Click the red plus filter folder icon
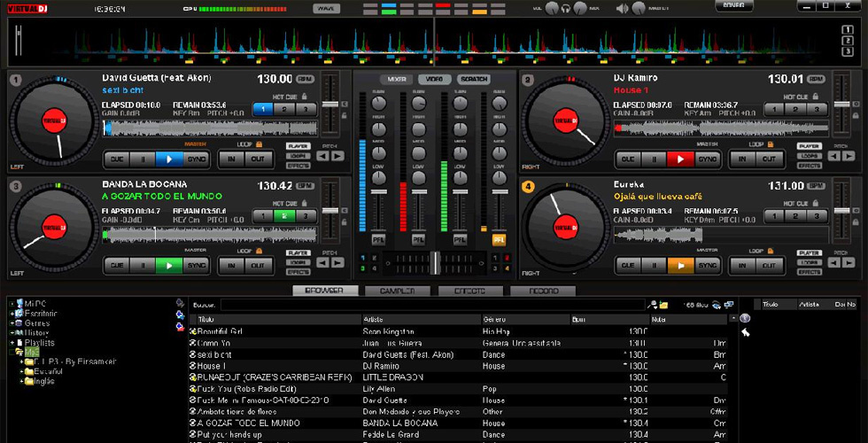The height and width of the screenshot is (443, 868). 180,327
